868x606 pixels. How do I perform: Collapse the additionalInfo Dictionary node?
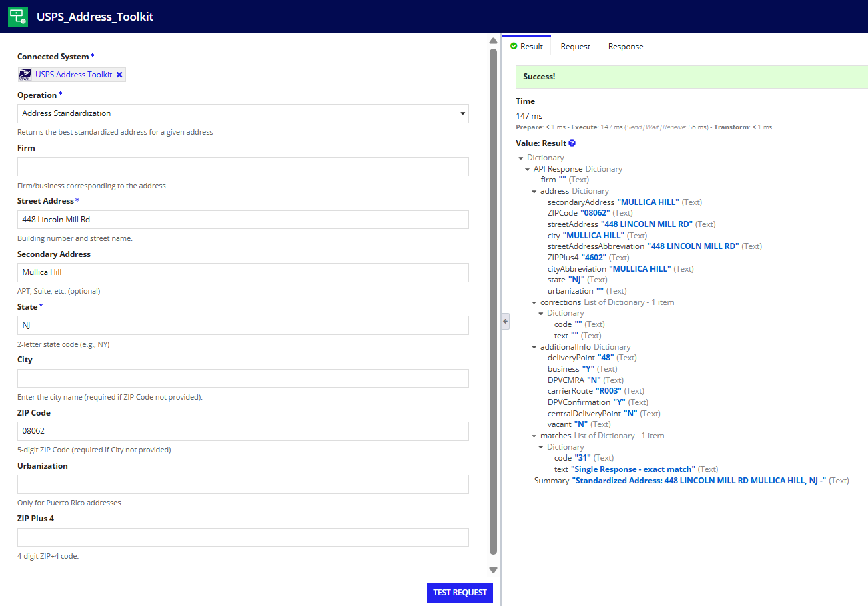pos(534,348)
